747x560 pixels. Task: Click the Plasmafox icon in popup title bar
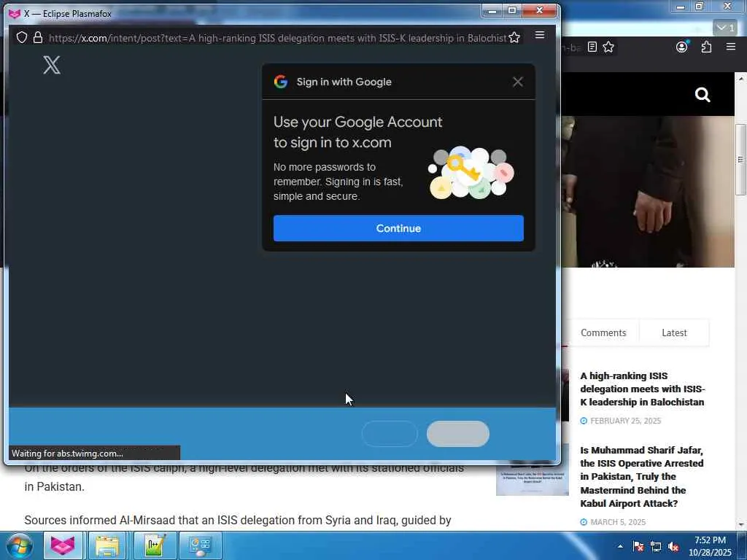click(15, 14)
